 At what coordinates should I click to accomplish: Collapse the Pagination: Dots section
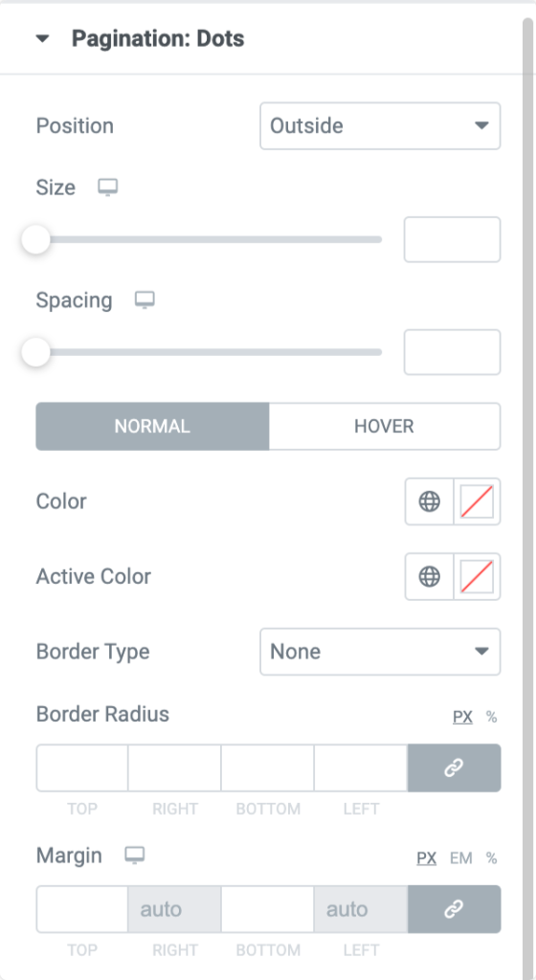click(42, 38)
